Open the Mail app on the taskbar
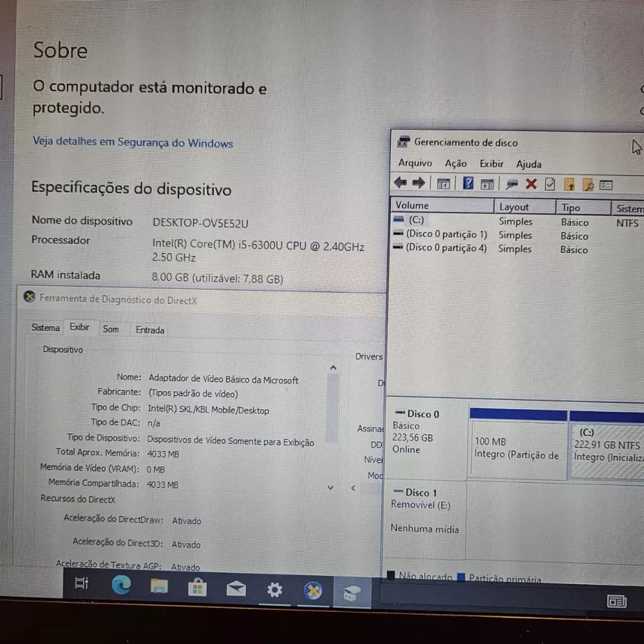The height and width of the screenshot is (644, 644). pos(236,589)
